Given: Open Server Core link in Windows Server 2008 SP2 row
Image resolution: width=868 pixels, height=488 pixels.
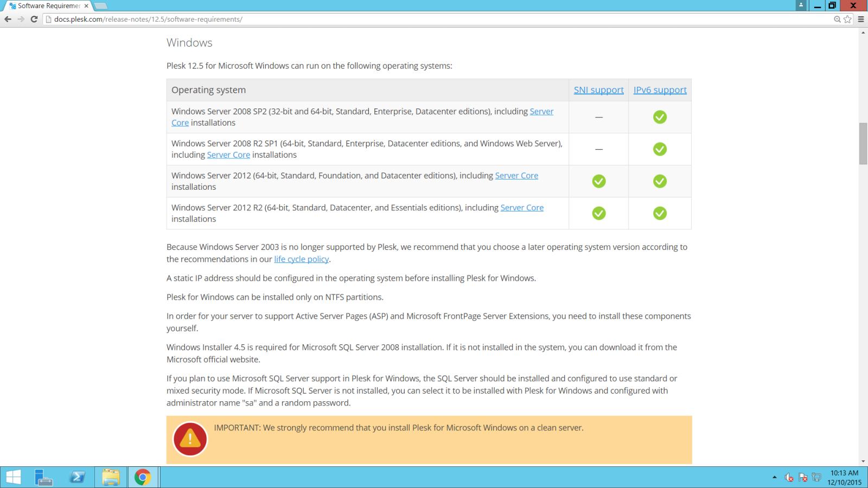Looking at the screenshot, I should point(541,111).
